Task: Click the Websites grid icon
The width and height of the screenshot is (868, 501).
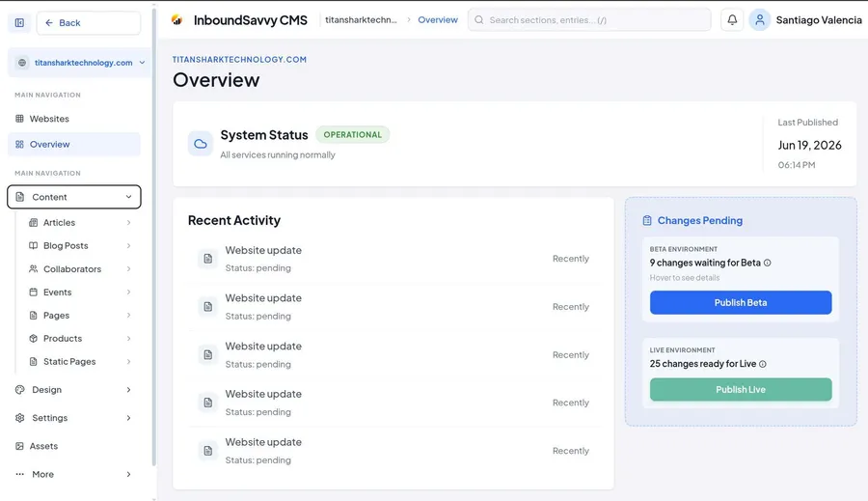Action: click(19, 119)
